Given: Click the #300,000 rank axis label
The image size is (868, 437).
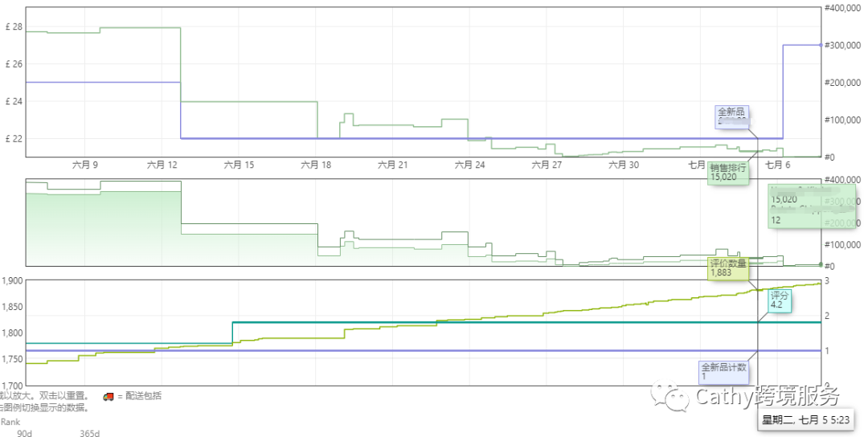Looking at the screenshot, I should (x=842, y=45).
